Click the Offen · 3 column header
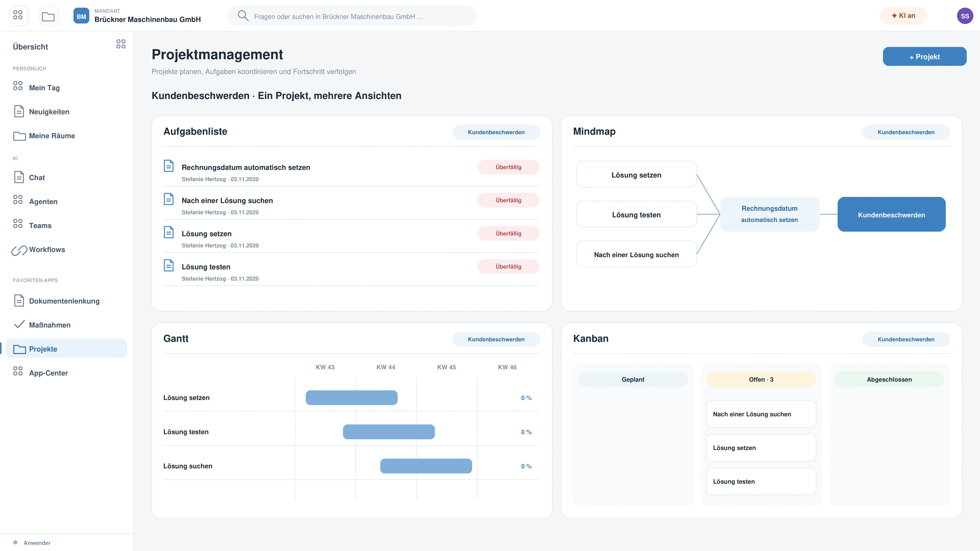 click(x=761, y=380)
